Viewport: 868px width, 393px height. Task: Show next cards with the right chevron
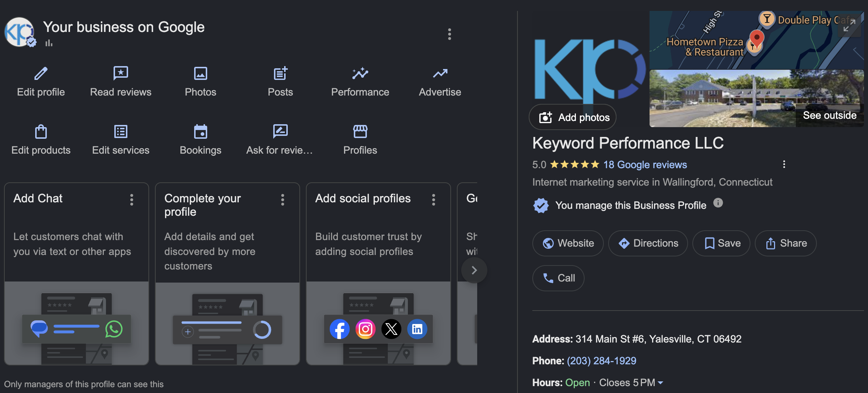(474, 270)
